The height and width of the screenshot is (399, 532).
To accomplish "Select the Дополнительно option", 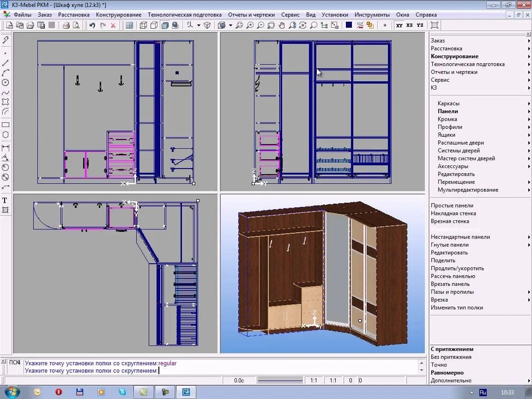I will (451, 381).
